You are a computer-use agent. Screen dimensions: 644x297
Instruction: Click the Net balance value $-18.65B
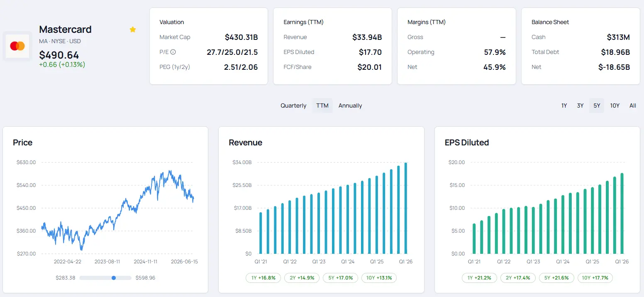pos(614,67)
